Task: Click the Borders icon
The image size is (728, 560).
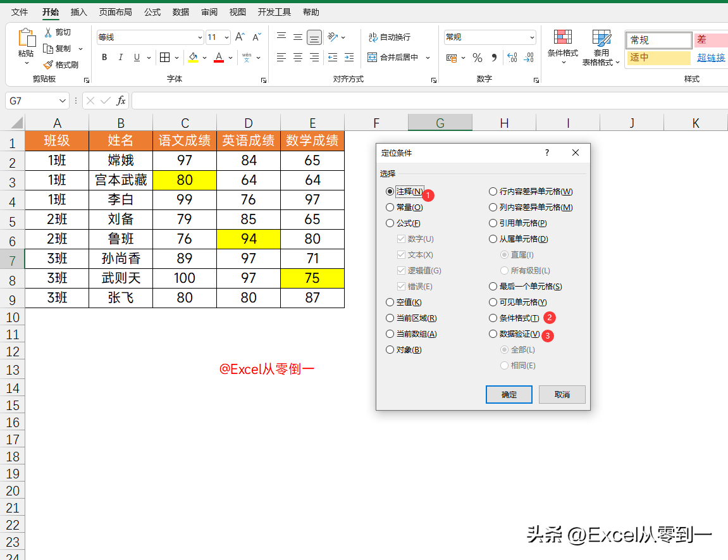Action: 165,57
